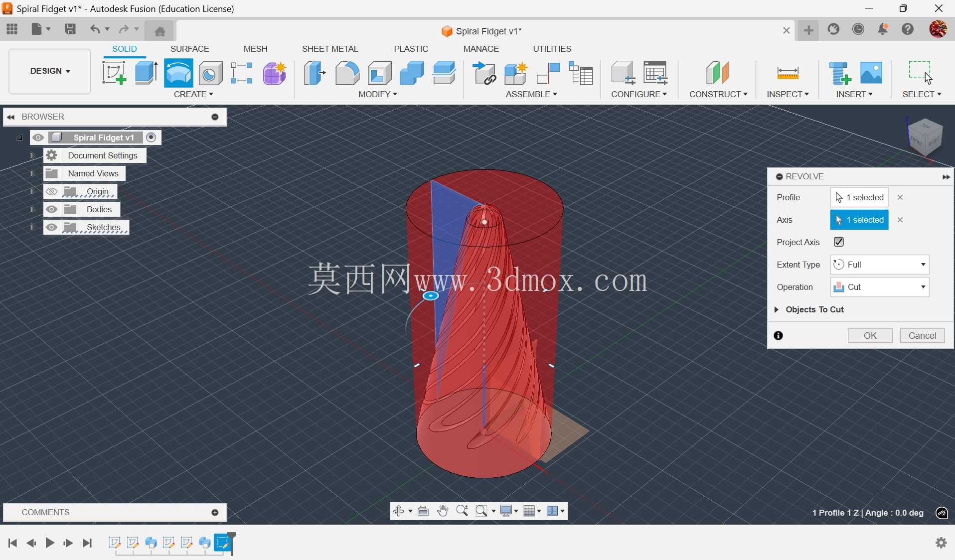Open the Extent Type dropdown

click(880, 265)
